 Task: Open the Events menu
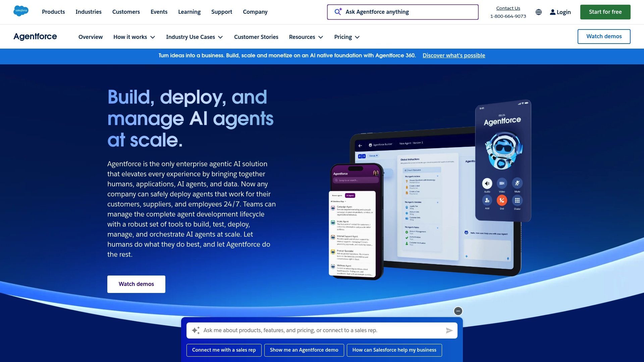point(159,12)
